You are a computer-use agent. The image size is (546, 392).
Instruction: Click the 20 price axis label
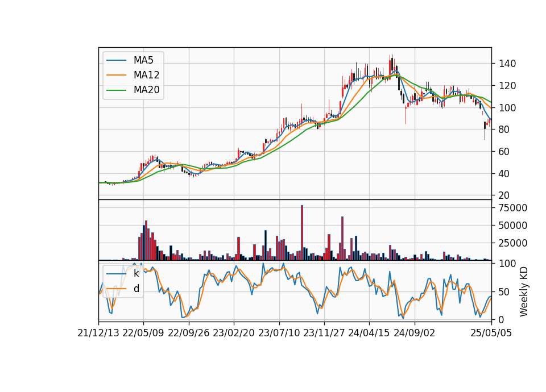[x=504, y=195]
